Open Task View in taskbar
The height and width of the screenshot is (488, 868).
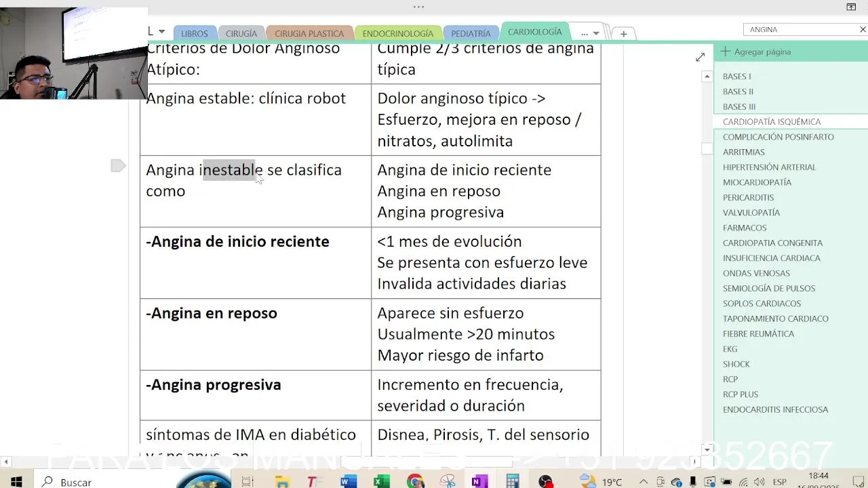coord(248,481)
